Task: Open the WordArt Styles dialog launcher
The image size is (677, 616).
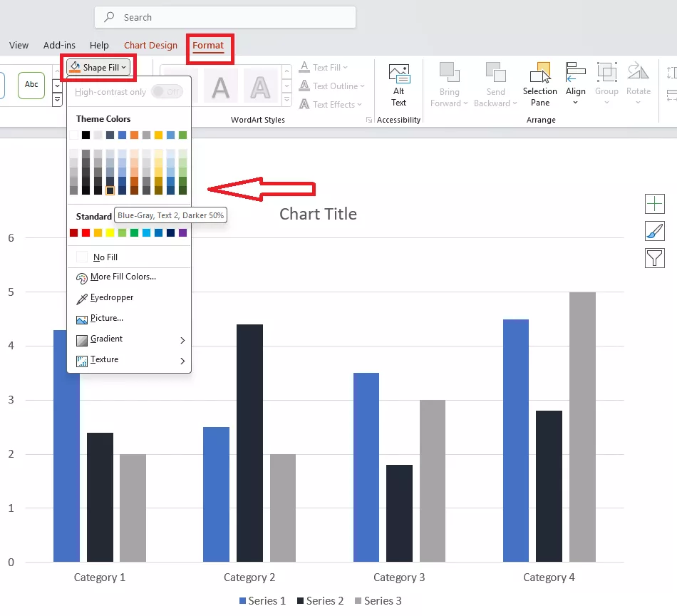Action: (x=368, y=120)
